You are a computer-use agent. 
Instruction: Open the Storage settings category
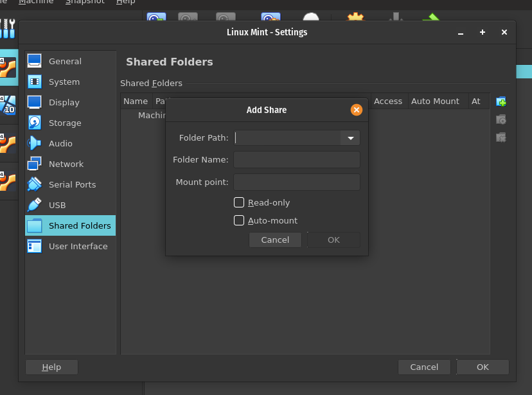click(70, 123)
